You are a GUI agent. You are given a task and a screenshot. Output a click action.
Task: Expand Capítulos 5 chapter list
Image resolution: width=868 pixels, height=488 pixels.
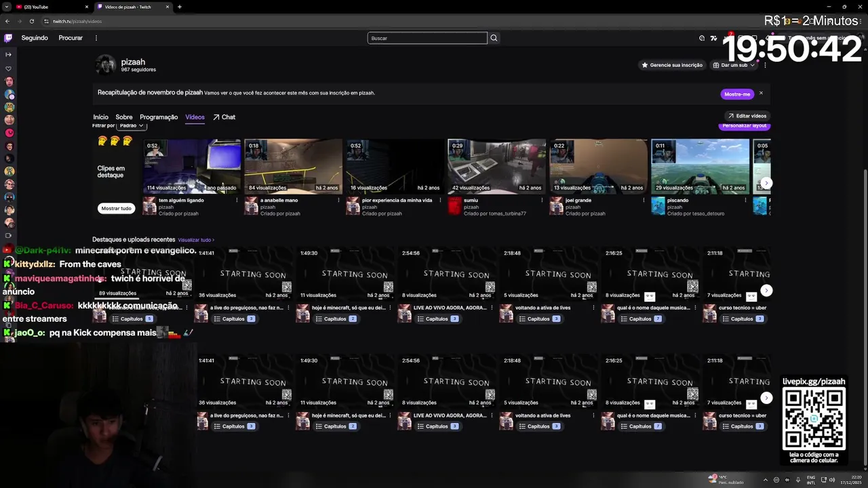tap(133, 319)
